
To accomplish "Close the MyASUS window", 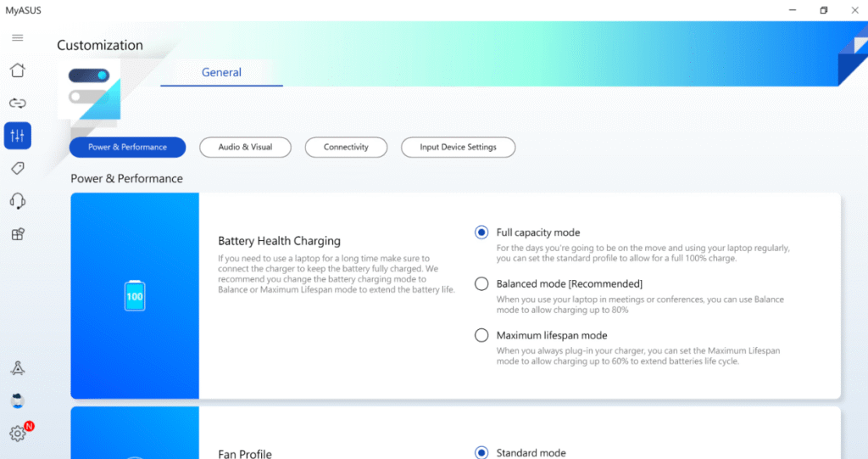I will click(x=854, y=10).
